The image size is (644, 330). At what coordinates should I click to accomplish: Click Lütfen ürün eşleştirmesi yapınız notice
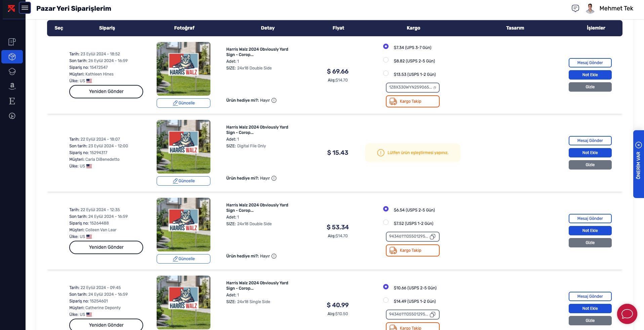pos(413,153)
